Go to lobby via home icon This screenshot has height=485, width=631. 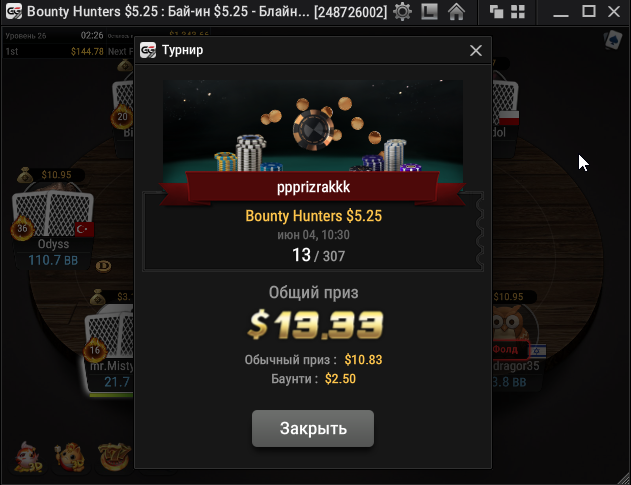(456, 11)
